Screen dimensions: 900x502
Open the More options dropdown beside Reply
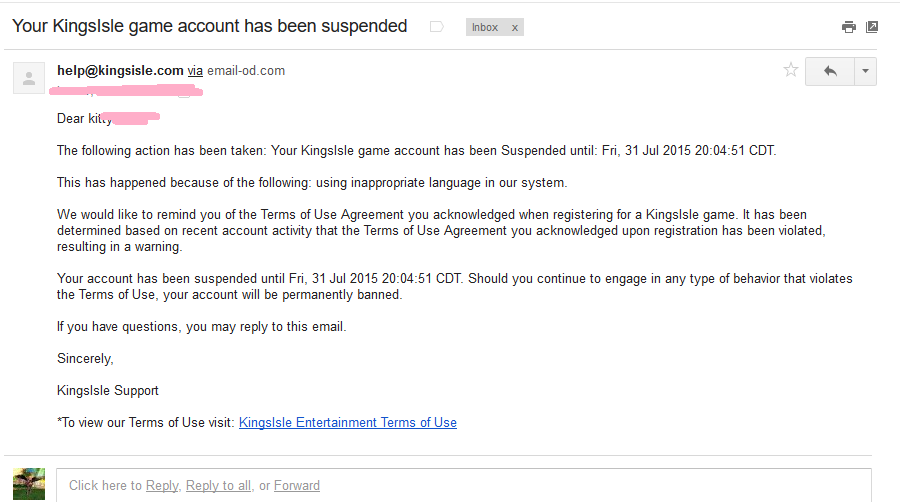[x=865, y=71]
